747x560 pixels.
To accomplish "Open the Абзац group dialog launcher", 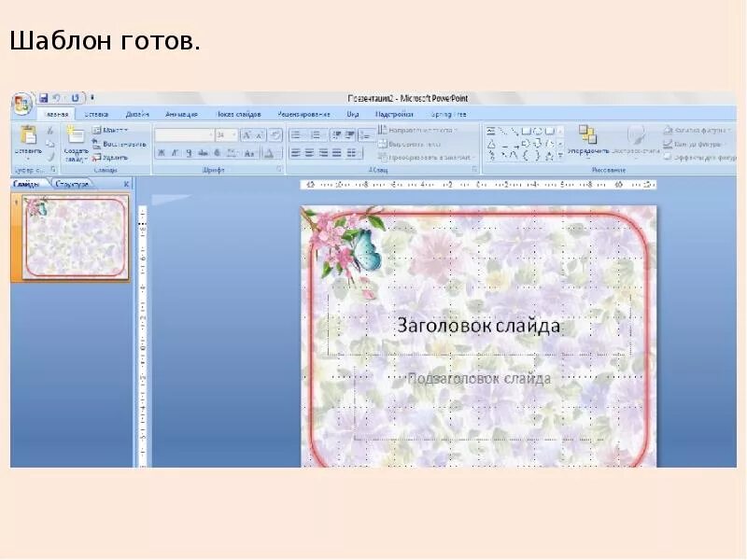I will click(x=475, y=170).
